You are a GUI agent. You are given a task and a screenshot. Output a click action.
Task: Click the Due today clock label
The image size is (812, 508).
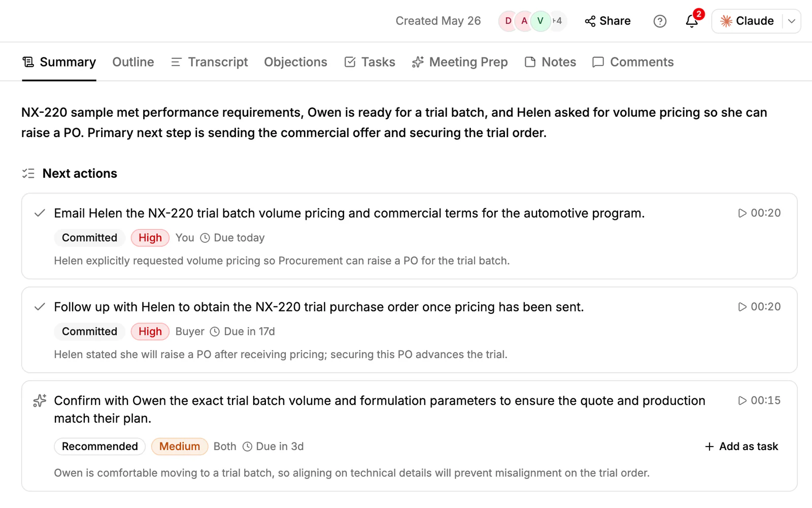(232, 238)
